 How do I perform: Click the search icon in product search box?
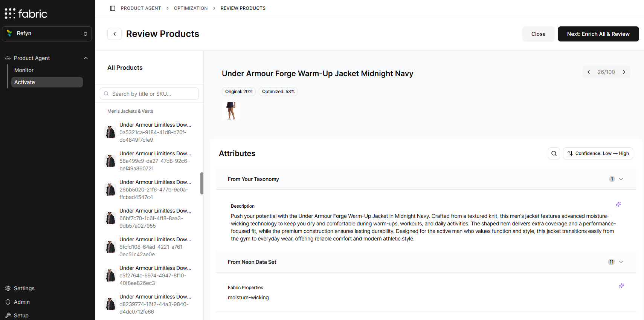coord(106,93)
